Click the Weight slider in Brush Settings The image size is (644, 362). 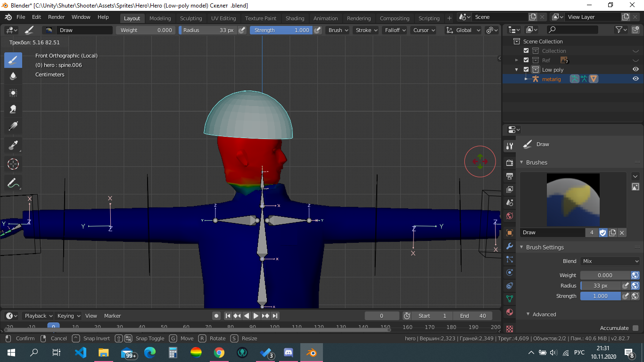605,275
